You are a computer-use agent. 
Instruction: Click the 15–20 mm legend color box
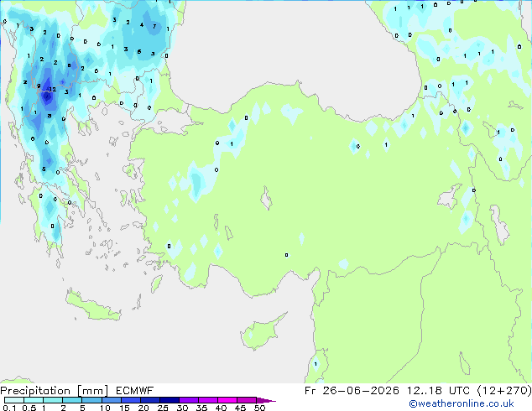pyautogui.click(x=131, y=400)
